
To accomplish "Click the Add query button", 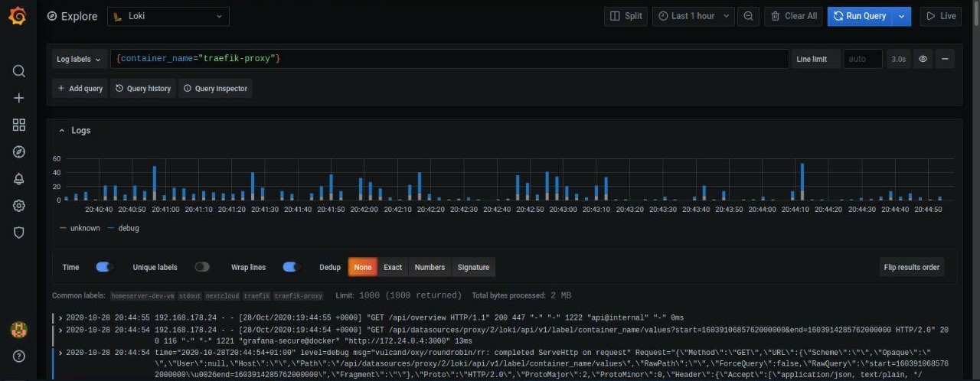I will (x=80, y=89).
